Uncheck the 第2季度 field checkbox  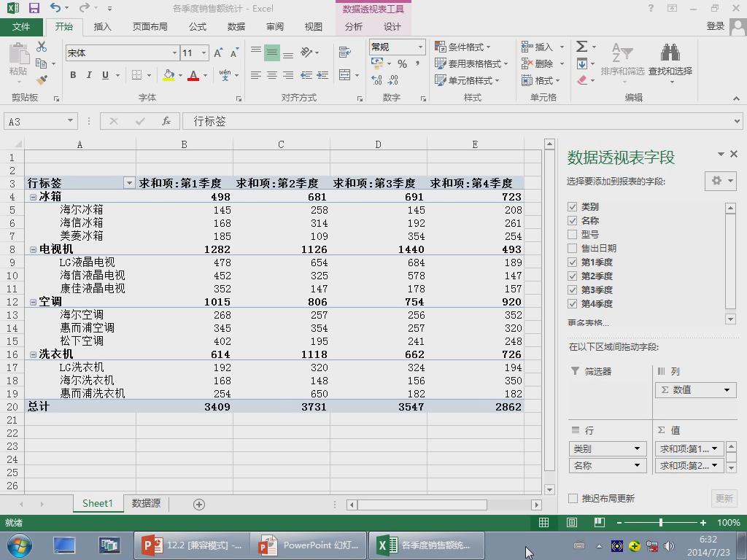point(572,276)
